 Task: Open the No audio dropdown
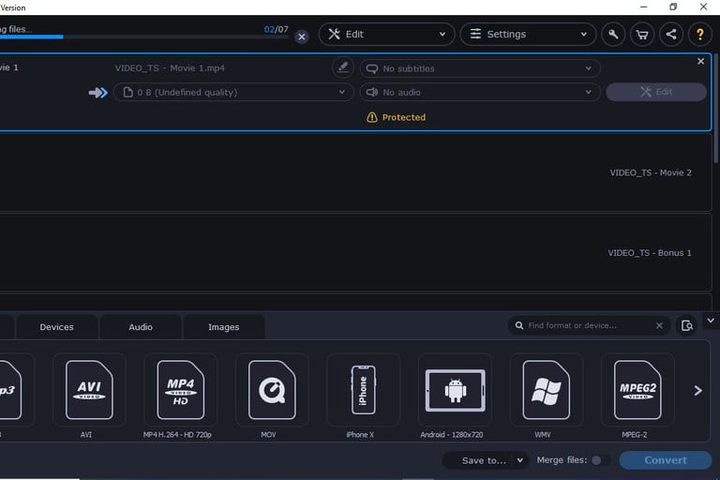[480, 92]
